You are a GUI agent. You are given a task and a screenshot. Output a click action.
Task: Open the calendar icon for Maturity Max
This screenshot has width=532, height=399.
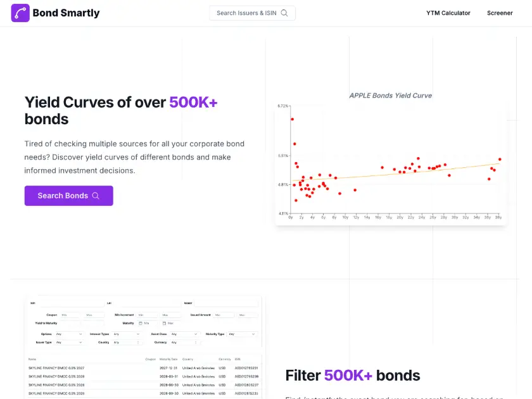pos(163,324)
